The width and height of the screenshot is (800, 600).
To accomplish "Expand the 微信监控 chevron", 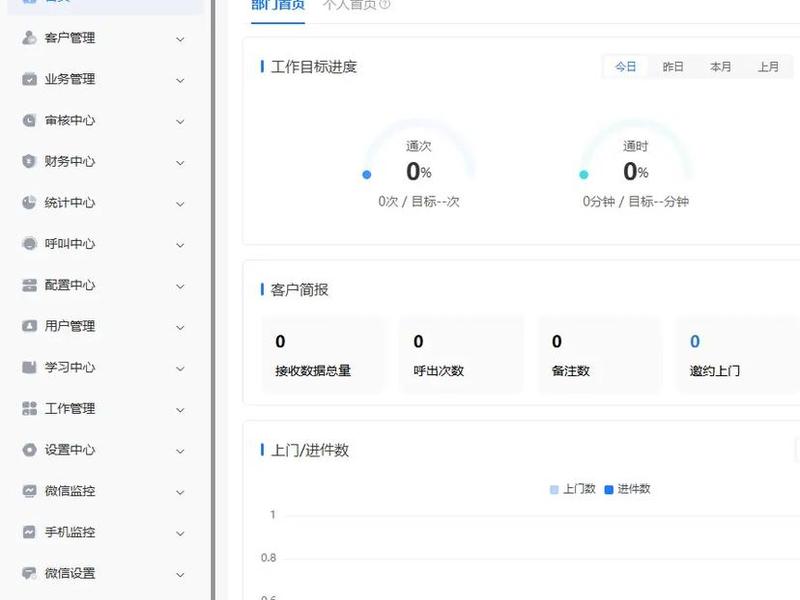I will pyautogui.click(x=180, y=492).
